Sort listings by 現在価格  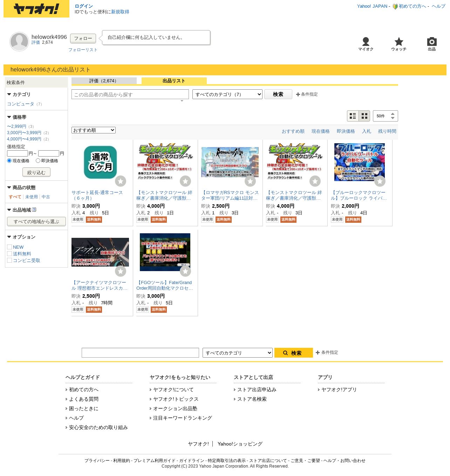click(321, 131)
